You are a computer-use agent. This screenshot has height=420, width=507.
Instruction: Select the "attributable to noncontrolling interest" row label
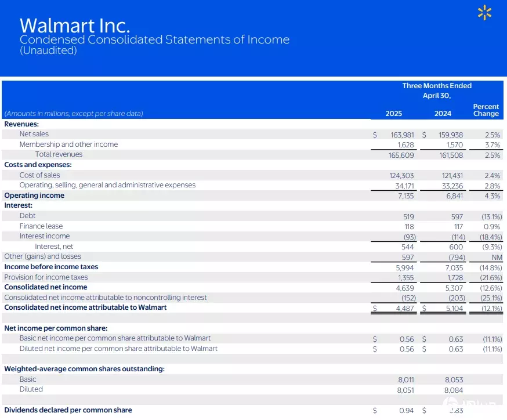[x=106, y=298]
